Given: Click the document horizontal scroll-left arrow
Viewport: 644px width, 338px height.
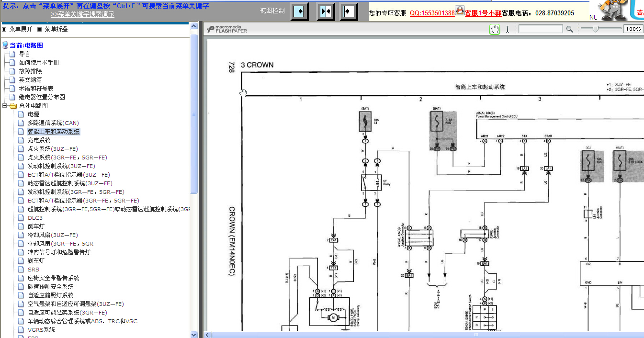Looking at the screenshot, I should click(x=208, y=335).
